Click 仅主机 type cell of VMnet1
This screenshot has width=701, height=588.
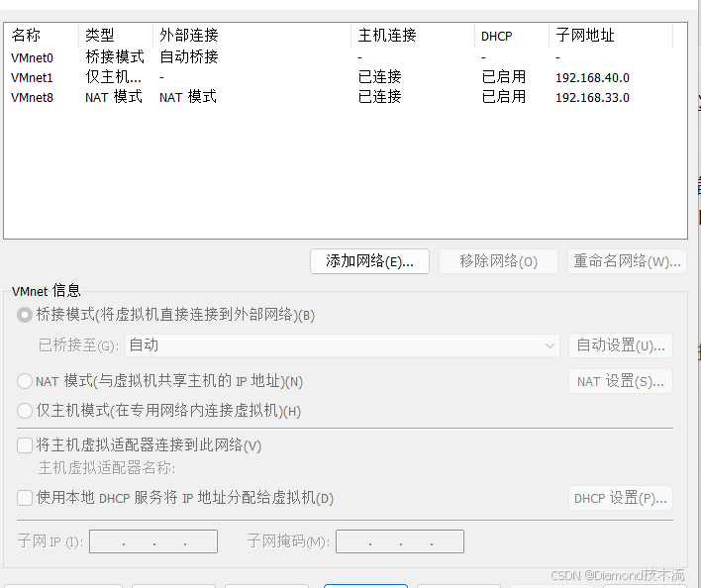(x=114, y=77)
